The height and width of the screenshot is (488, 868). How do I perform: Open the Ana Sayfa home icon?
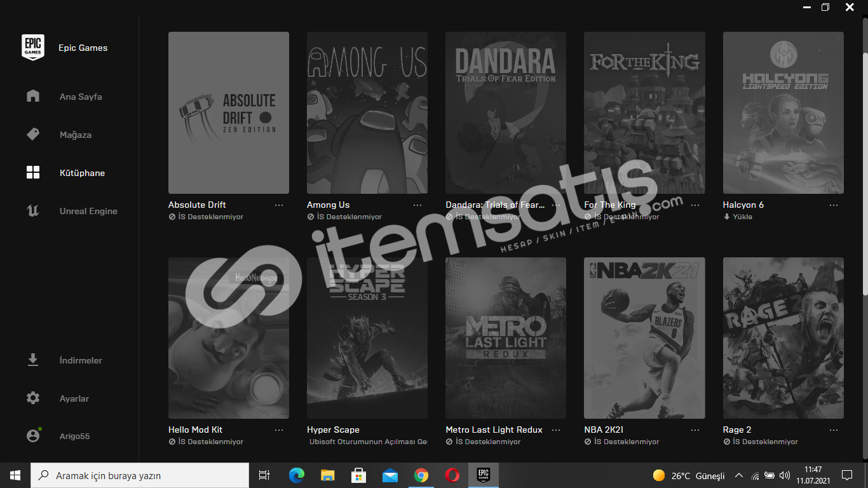(x=33, y=96)
